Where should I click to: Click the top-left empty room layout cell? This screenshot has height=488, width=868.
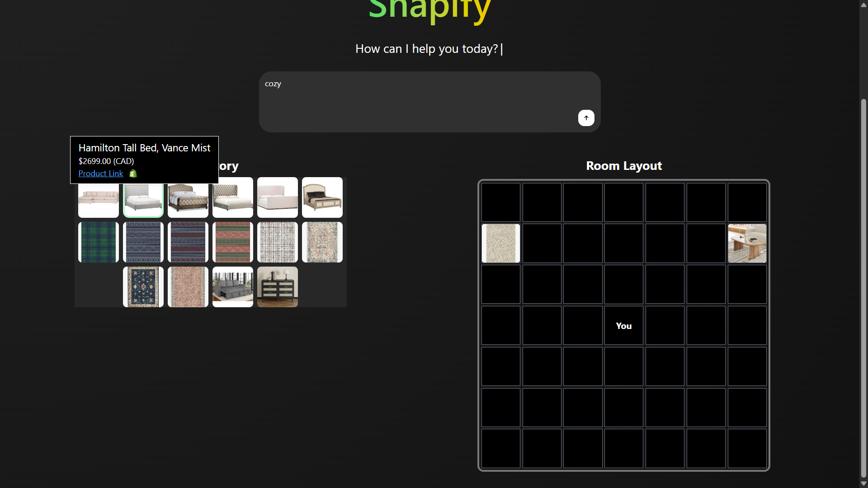click(500, 202)
